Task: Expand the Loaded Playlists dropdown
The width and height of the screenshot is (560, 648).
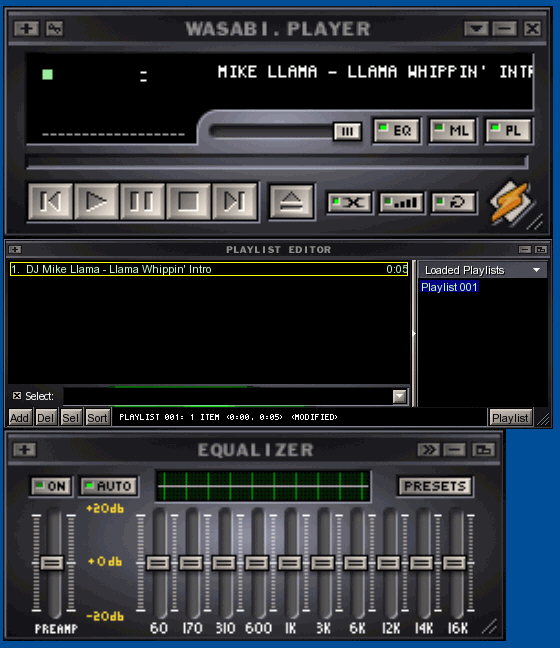Action: pos(483,270)
